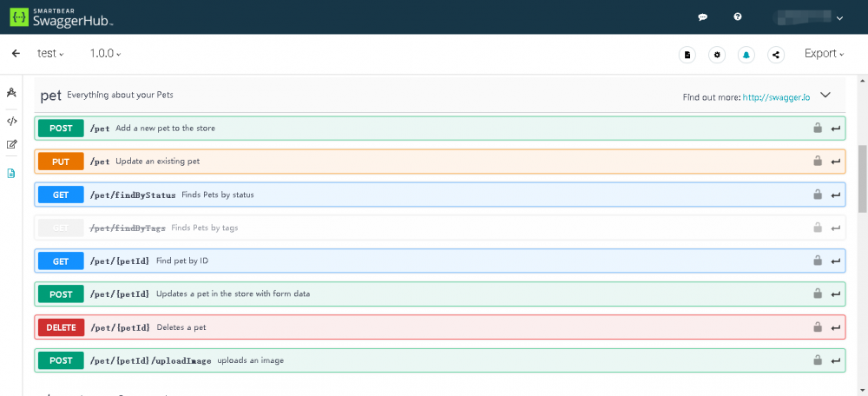The height and width of the screenshot is (396, 868).
Task: Click the notifications bell icon
Action: 746,55
